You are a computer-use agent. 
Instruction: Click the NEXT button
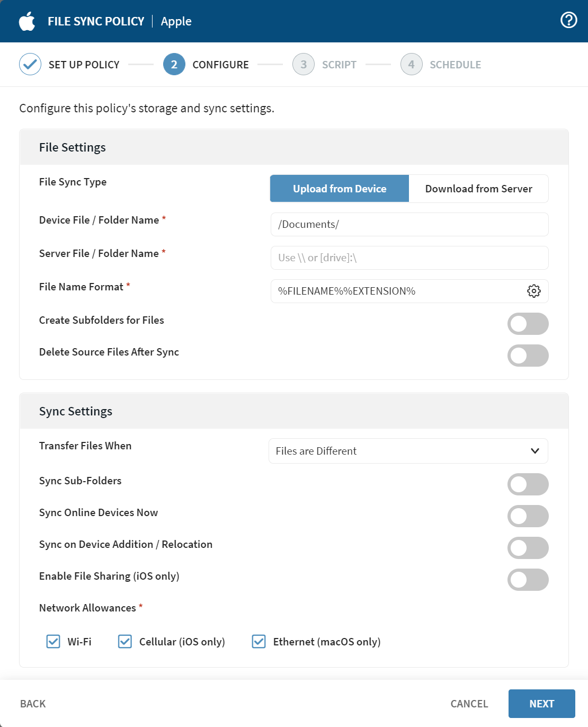pyautogui.click(x=542, y=704)
